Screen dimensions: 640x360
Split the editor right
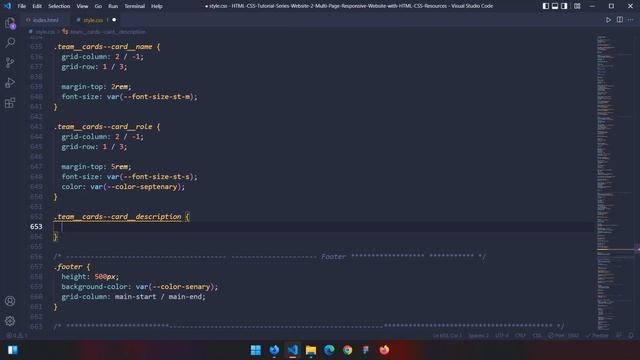click(620, 20)
